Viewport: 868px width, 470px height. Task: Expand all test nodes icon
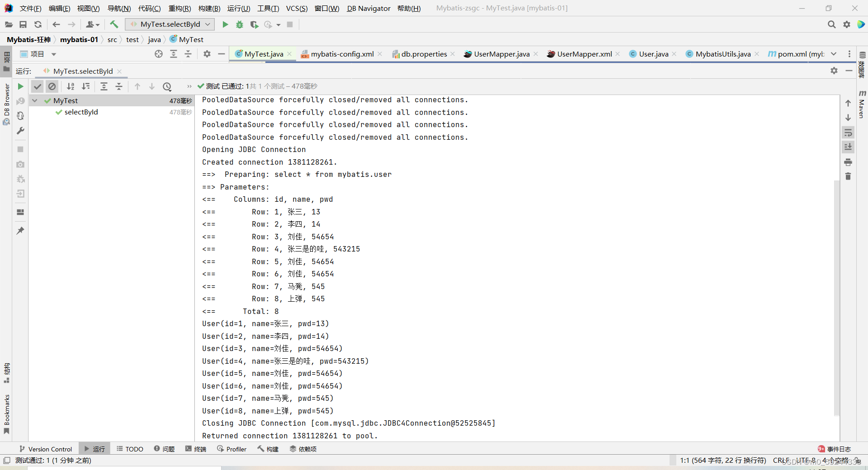pos(104,86)
